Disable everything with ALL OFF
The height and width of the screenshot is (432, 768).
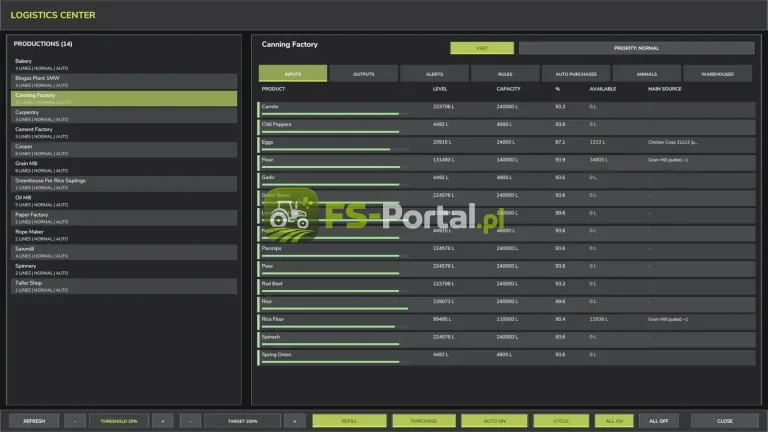pyautogui.click(x=658, y=421)
